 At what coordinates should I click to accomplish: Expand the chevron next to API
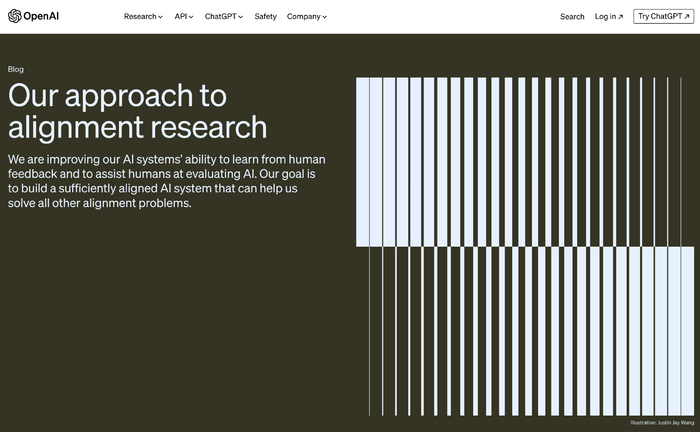(191, 17)
